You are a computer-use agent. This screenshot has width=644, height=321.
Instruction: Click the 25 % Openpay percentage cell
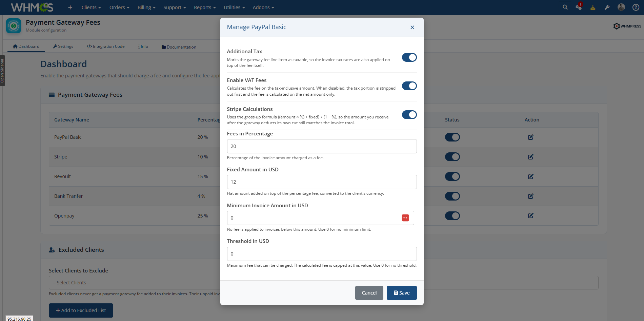[203, 216]
